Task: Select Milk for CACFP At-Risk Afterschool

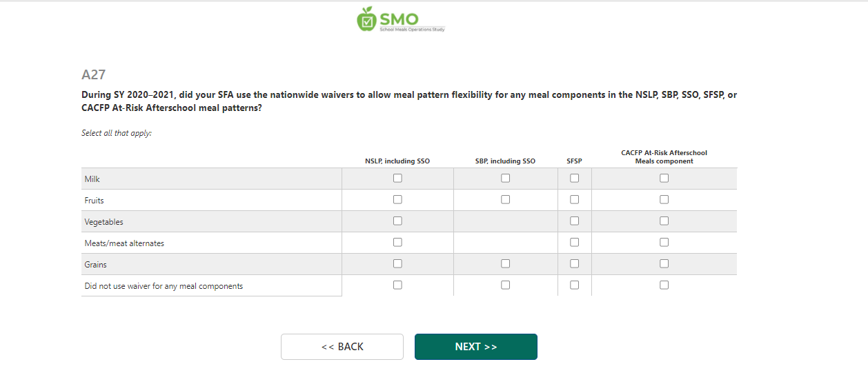Action: pyautogui.click(x=664, y=179)
